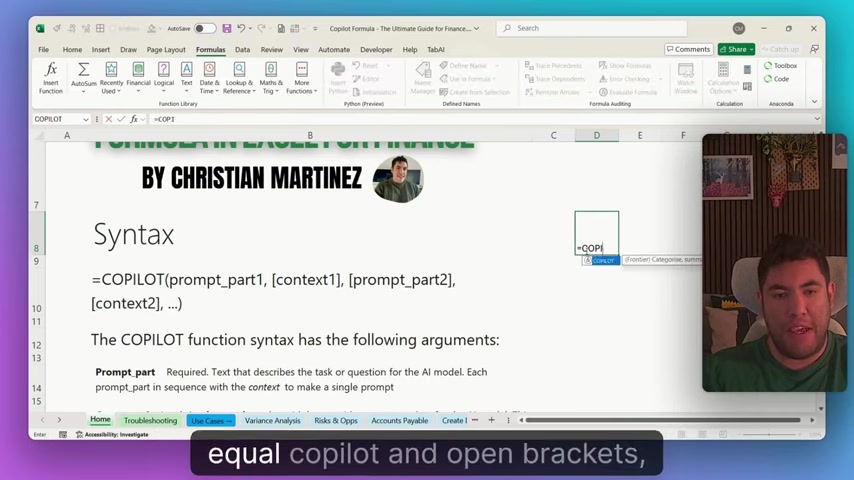Image resolution: width=854 pixels, height=480 pixels.
Task: Open the Watch Window
Action: coord(686,78)
